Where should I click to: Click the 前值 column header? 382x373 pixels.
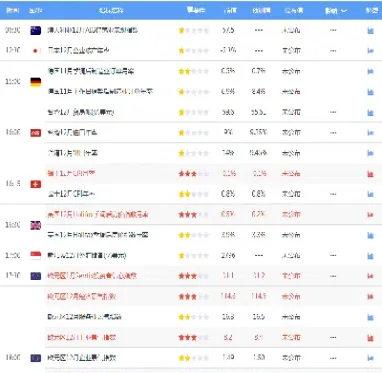(x=230, y=11)
